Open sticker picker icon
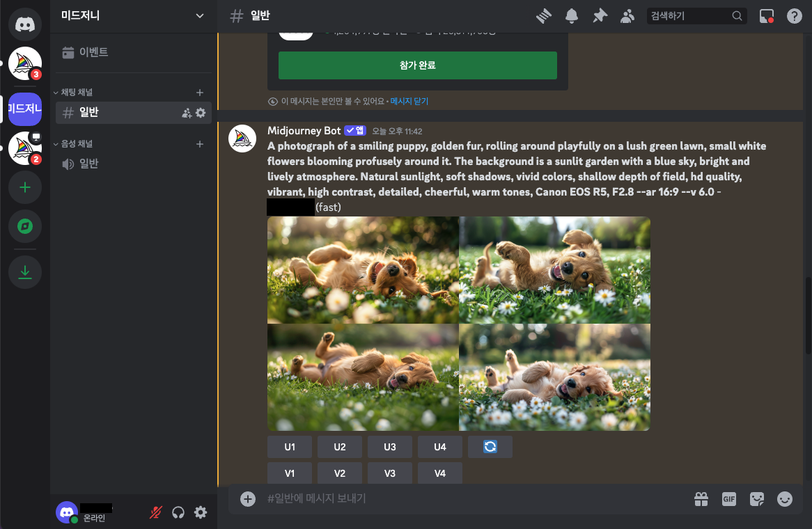The image size is (812, 529). pos(757,499)
